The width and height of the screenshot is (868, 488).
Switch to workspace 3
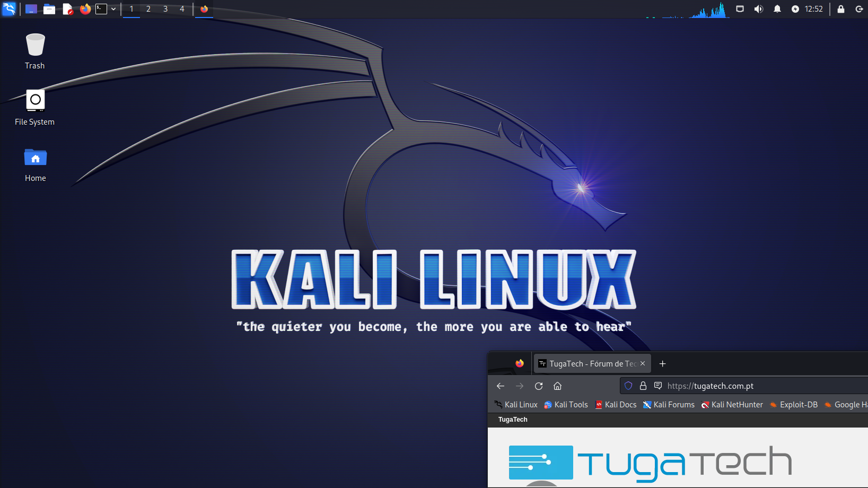coord(165,9)
